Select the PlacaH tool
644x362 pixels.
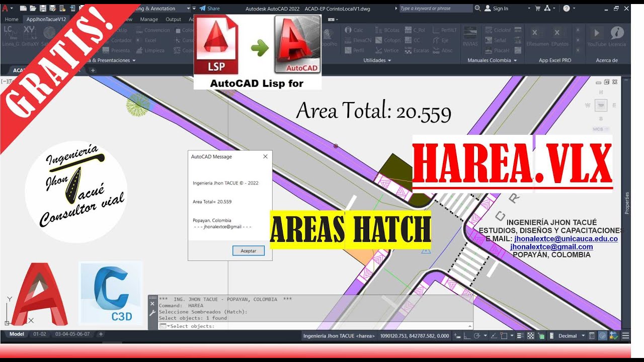click(497, 50)
